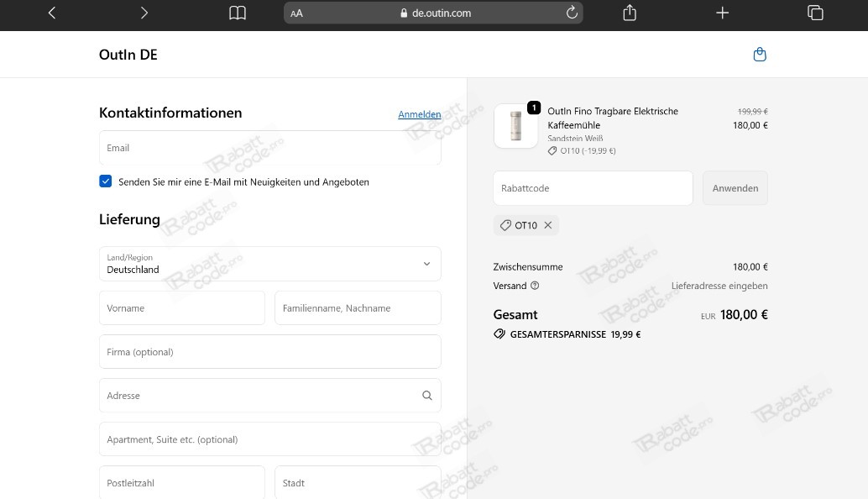Click the Zwischensumme label

tap(527, 267)
